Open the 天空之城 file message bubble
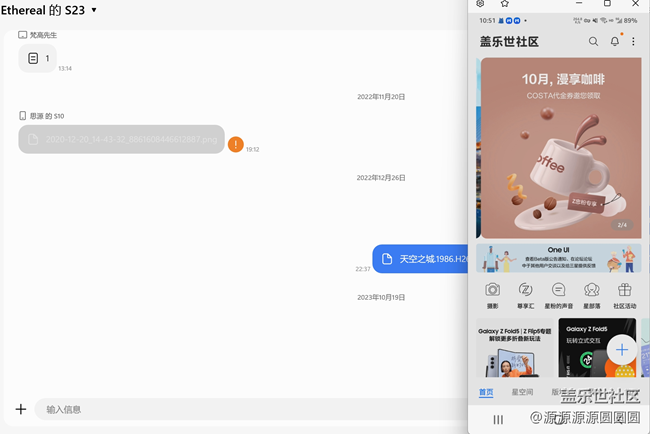 421,259
